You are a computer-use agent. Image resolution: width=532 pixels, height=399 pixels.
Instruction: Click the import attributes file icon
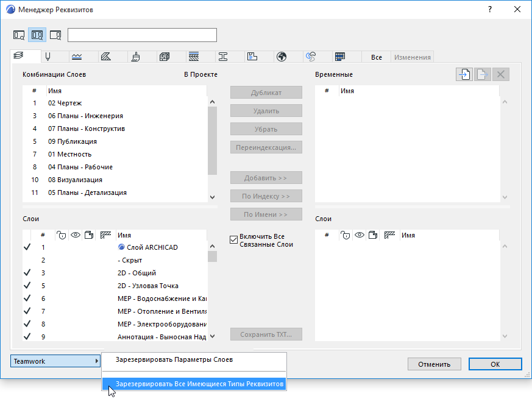[x=464, y=74]
